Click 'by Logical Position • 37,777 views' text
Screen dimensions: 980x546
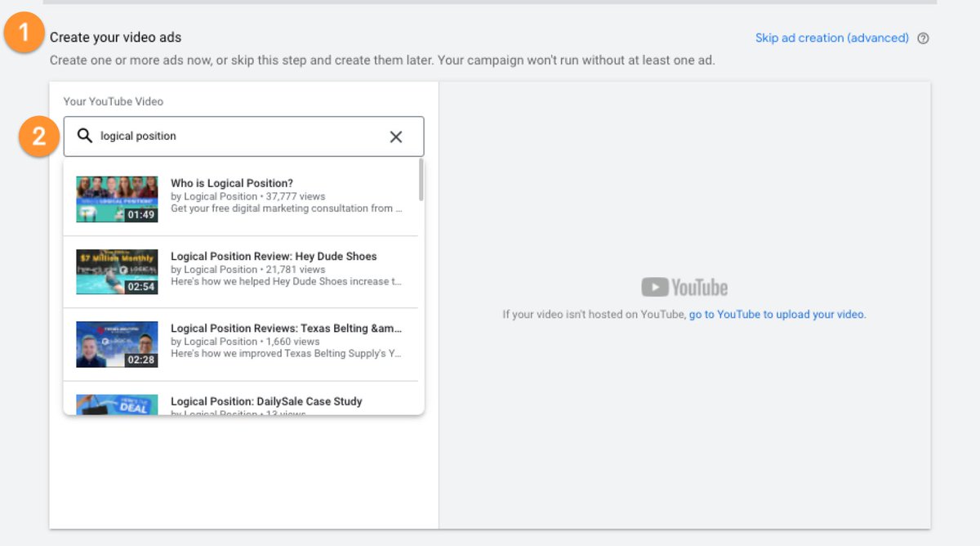[x=247, y=196]
